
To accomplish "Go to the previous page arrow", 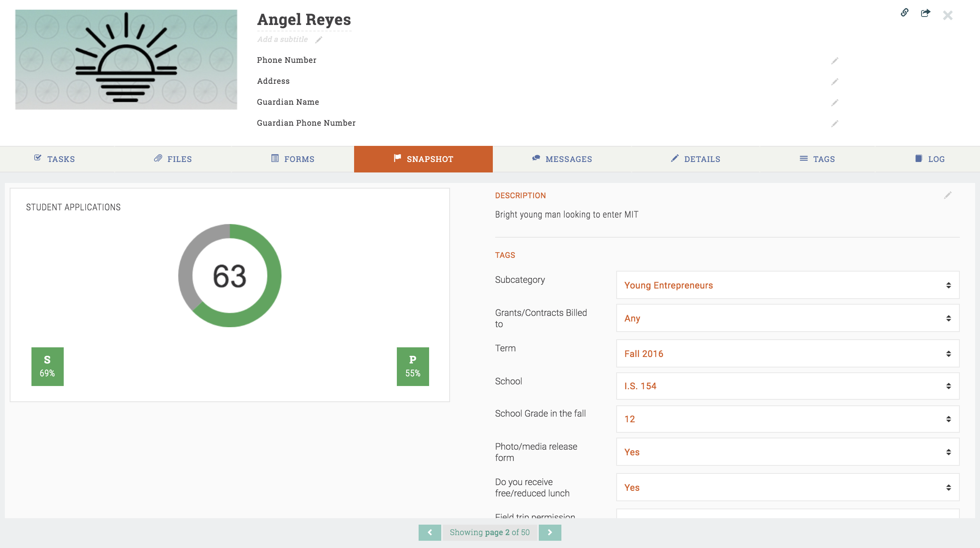I will 430,532.
